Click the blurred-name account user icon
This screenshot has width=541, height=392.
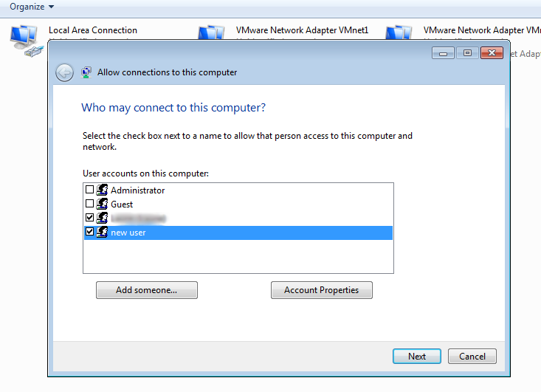click(102, 218)
